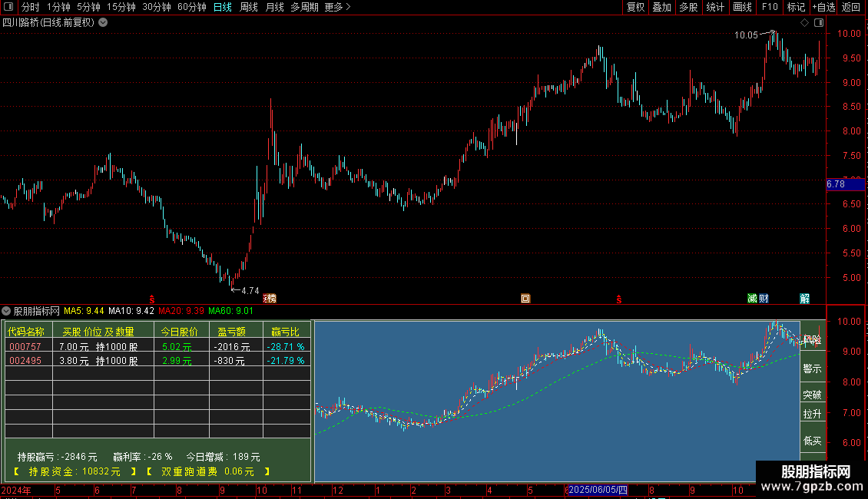Switch to 分时 intraday view
Screen dimensions: 868x499
[x=31, y=7]
